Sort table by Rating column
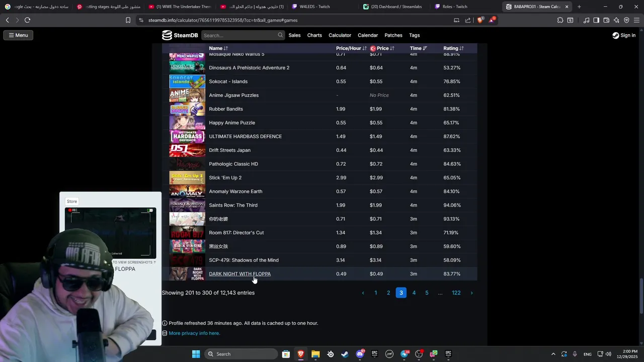 coord(453,48)
